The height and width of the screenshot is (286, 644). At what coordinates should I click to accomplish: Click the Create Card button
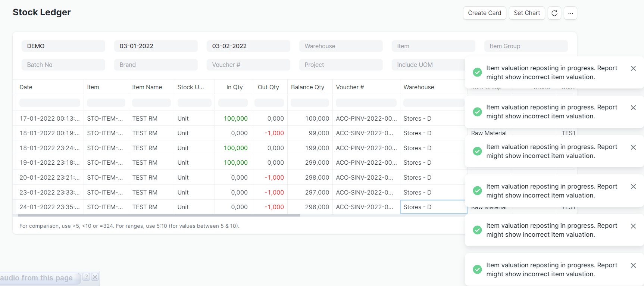[x=484, y=13]
